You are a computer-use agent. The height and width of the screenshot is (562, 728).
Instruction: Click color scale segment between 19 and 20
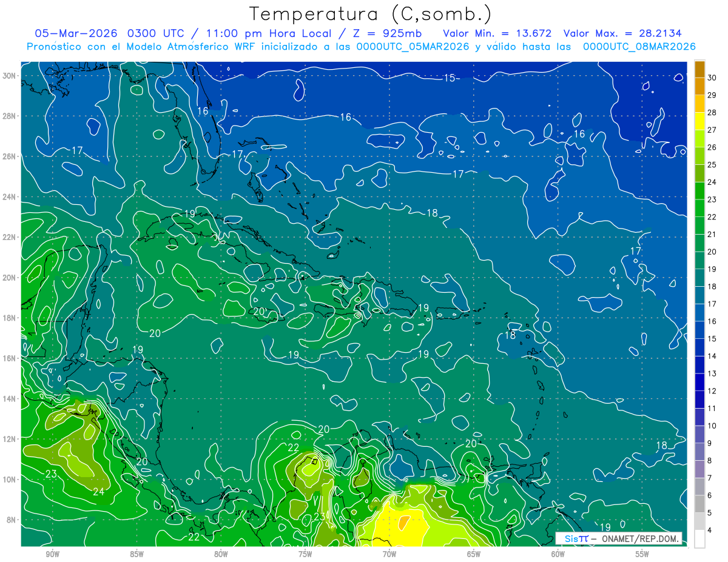[699, 260]
